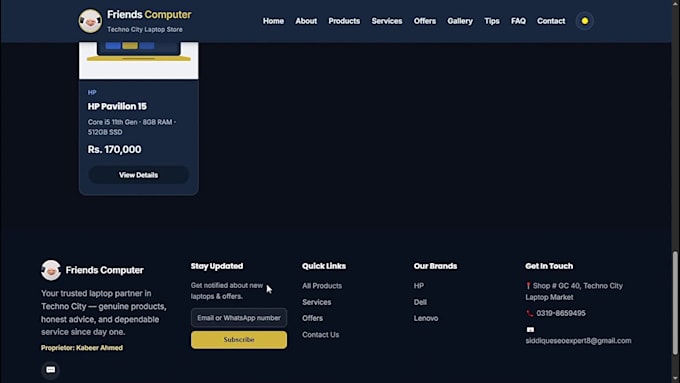Open Contact in the top navigation
The width and height of the screenshot is (680, 383).
pos(551,21)
